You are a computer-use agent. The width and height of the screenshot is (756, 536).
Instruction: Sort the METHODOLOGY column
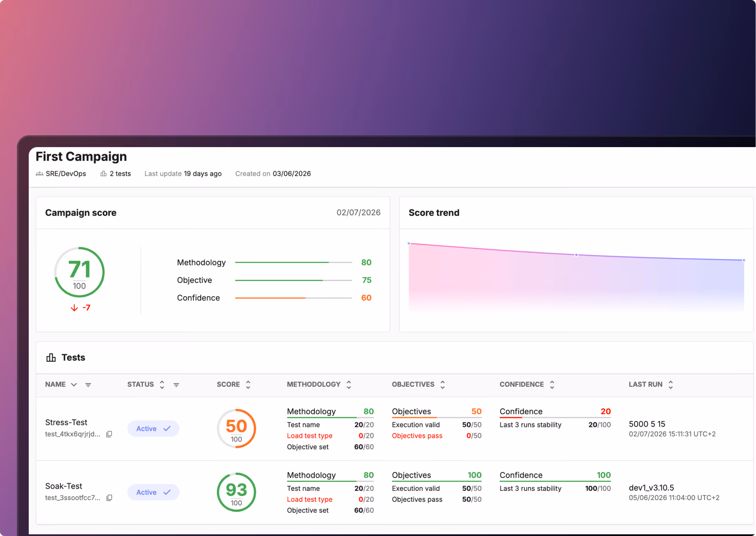pyautogui.click(x=349, y=384)
